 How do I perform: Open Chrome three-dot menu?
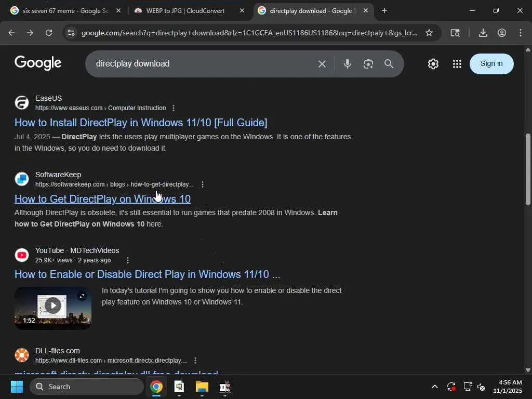[521, 33]
